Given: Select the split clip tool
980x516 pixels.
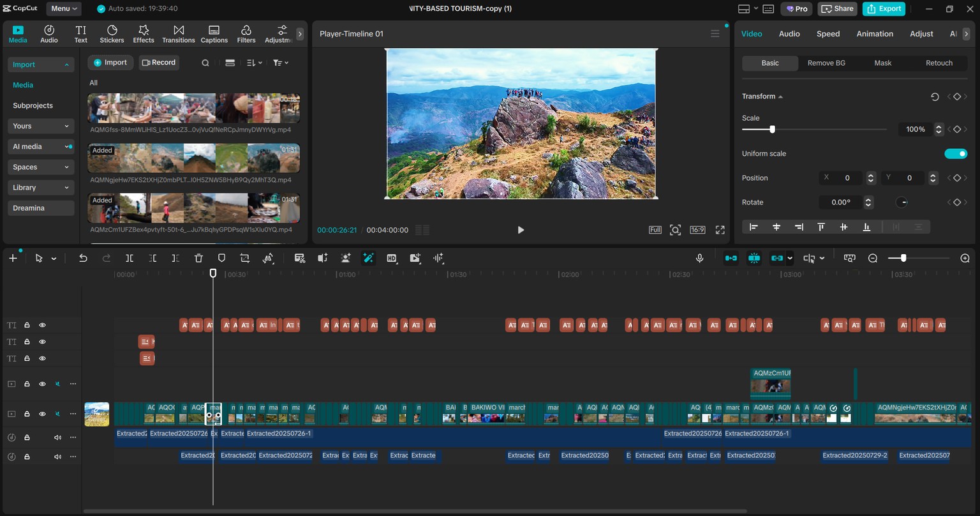Looking at the screenshot, I should pyautogui.click(x=130, y=258).
